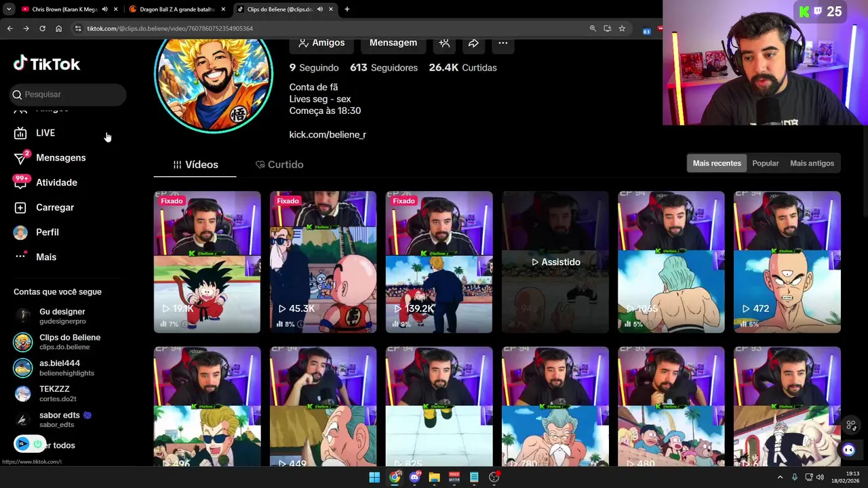Open Clips do Beliene followed account
The width and height of the screenshot is (868, 488).
(x=61, y=342)
